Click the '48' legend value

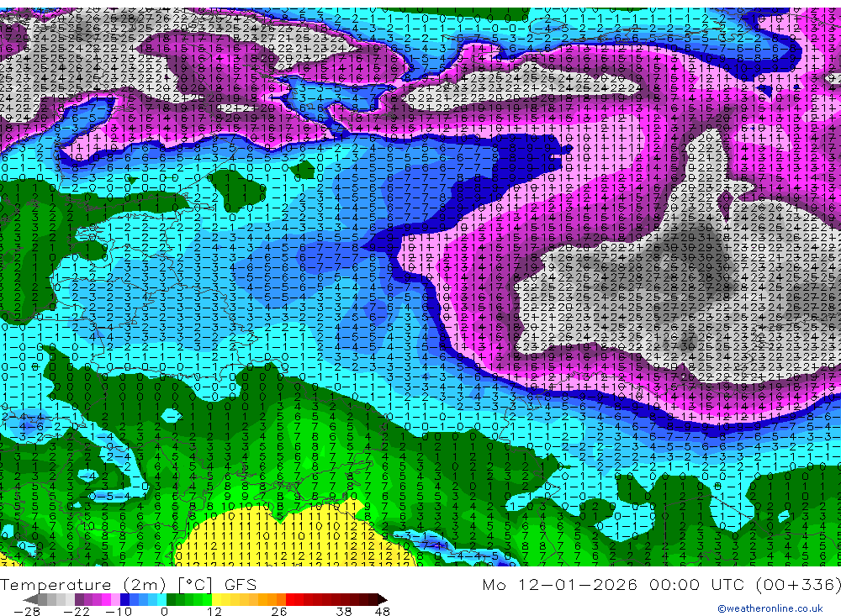tap(383, 612)
